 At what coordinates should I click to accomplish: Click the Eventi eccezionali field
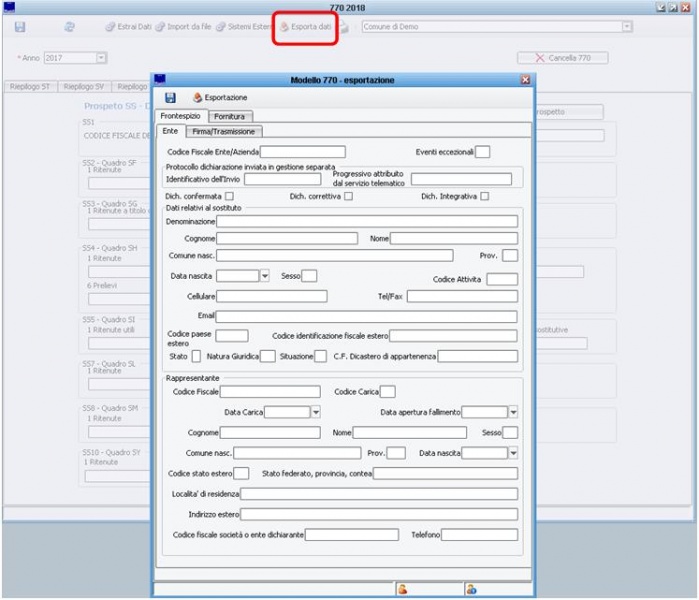point(483,152)
